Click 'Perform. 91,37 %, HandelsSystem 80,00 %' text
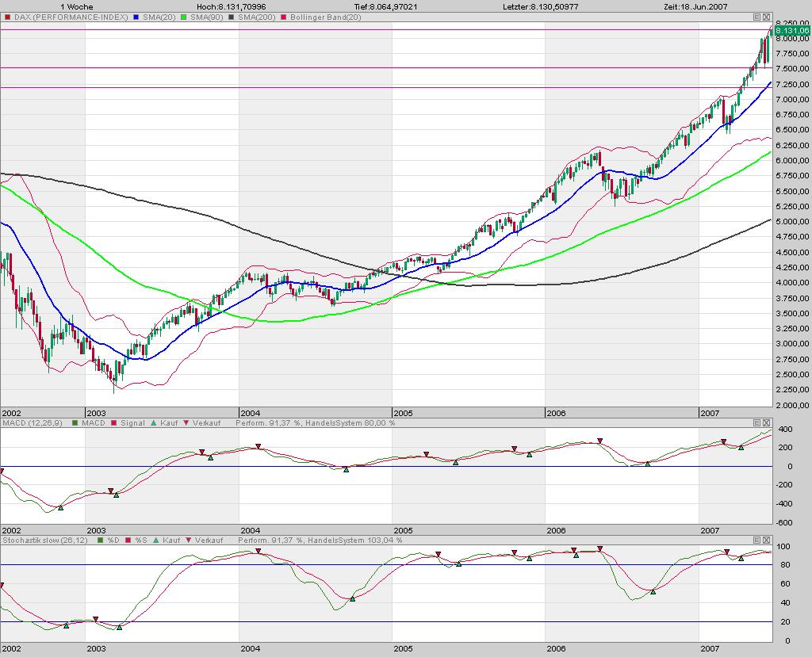 point(316,423)
